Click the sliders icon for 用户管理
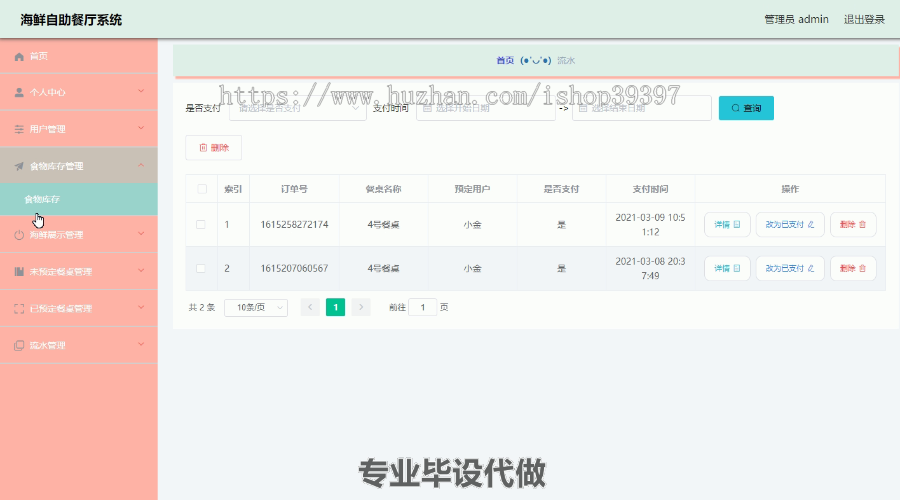This screenshot has height=500, width=900. (x=19, y=129)
